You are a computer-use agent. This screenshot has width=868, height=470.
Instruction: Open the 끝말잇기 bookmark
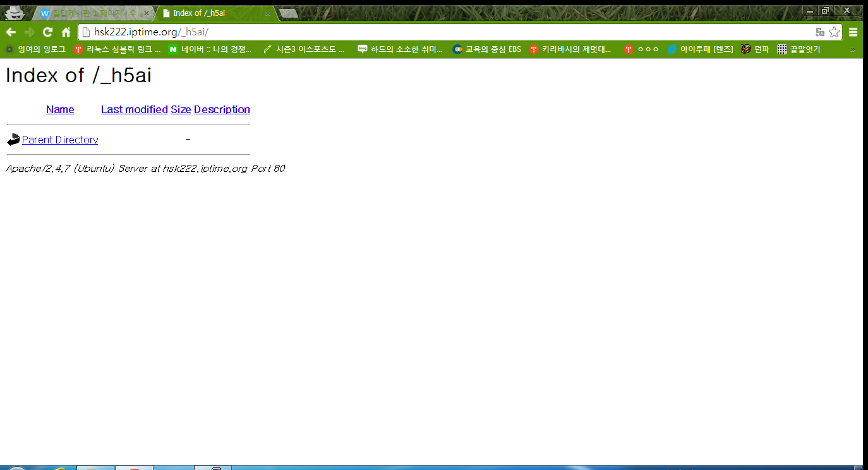click(x=799, y=49)
